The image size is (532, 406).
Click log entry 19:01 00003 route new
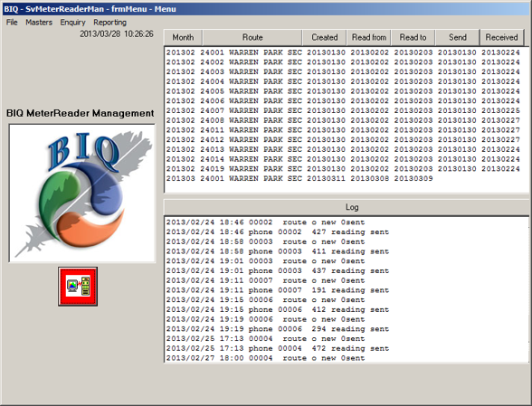click(x=266, y=261)
